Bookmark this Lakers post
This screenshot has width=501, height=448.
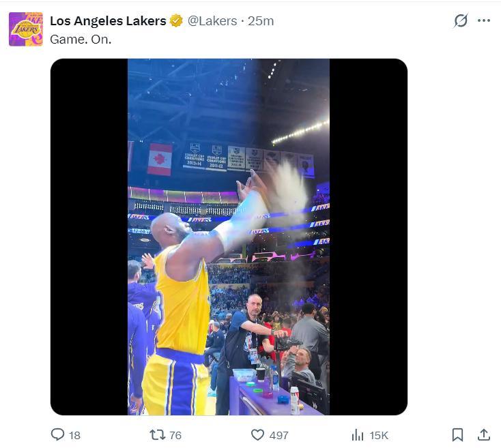tap(457, 434)
